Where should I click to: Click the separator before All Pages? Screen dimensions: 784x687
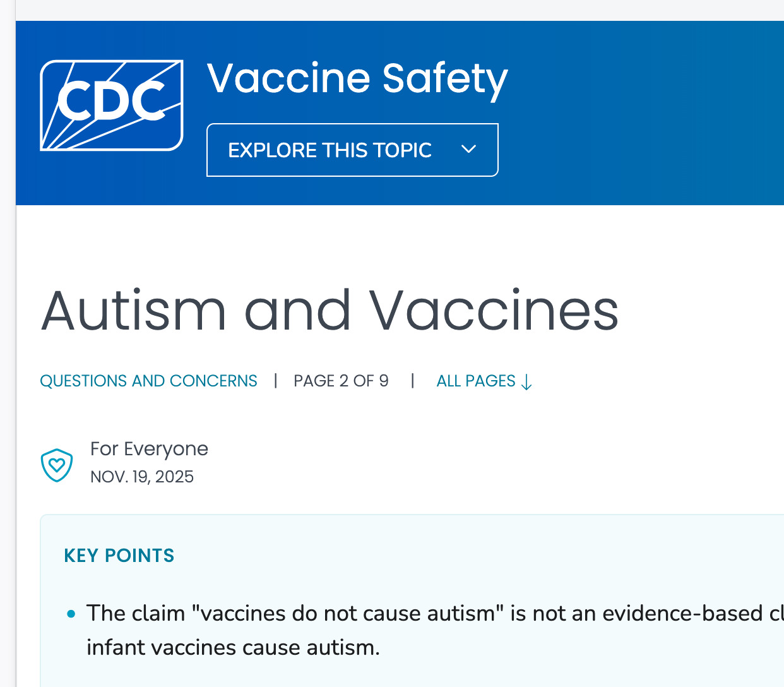[x=413, y=381]
